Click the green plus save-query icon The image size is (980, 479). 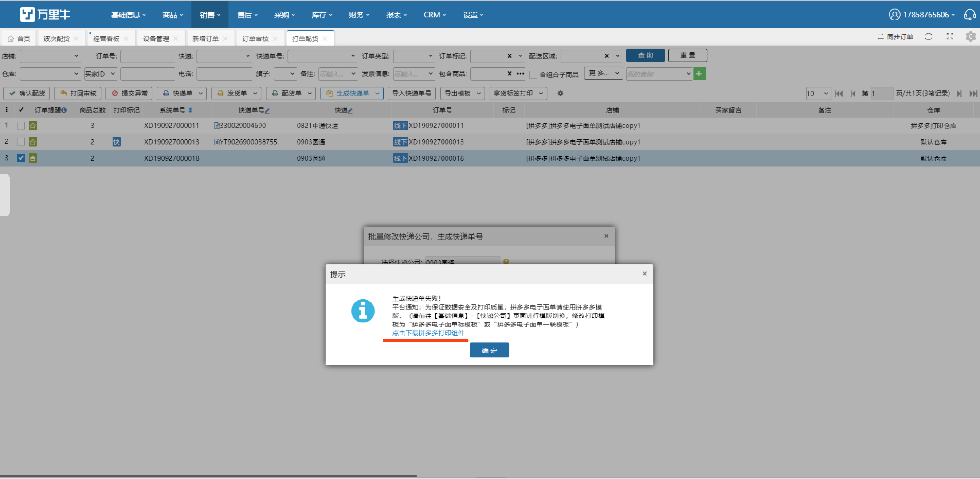(699, 74)
